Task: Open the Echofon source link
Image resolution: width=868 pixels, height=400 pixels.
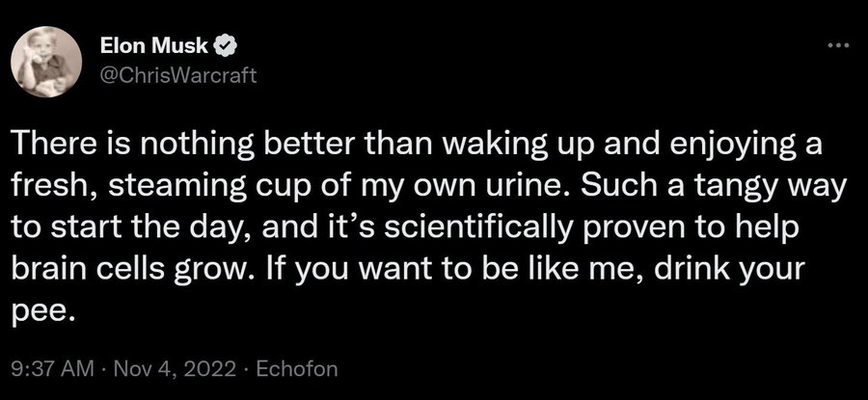Action: 298,368
